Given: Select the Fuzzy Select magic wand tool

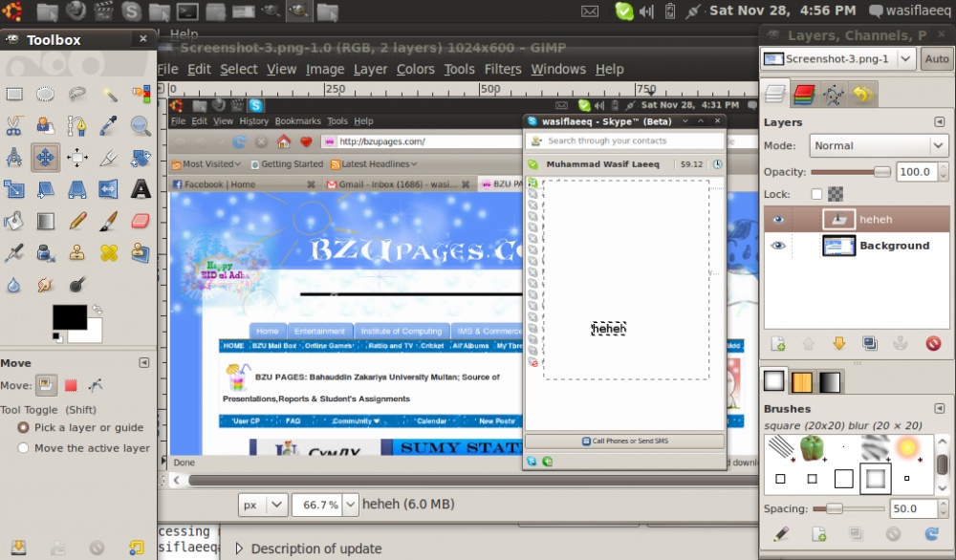Looking at the screenshot, I should pyautogui.click(x=109, y=94).
